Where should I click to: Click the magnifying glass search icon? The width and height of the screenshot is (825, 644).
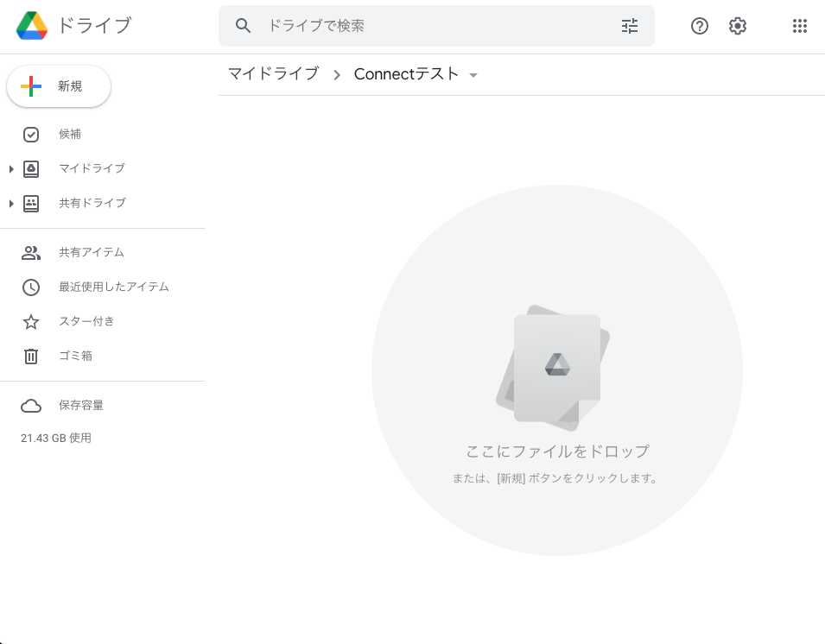[x=244, y=26]
